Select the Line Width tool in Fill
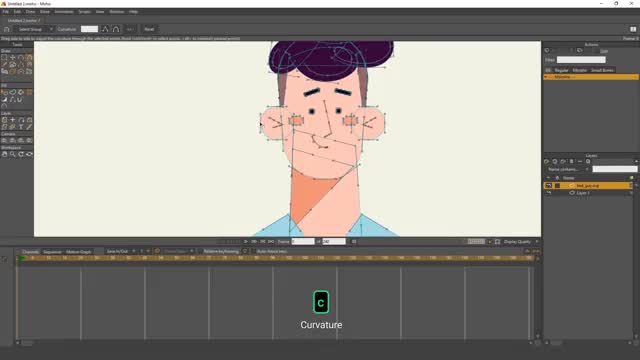 point(4,99)
